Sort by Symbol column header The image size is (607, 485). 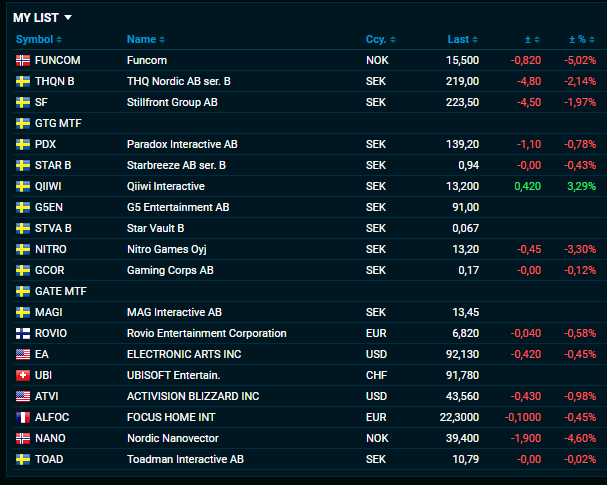(38, 39)
